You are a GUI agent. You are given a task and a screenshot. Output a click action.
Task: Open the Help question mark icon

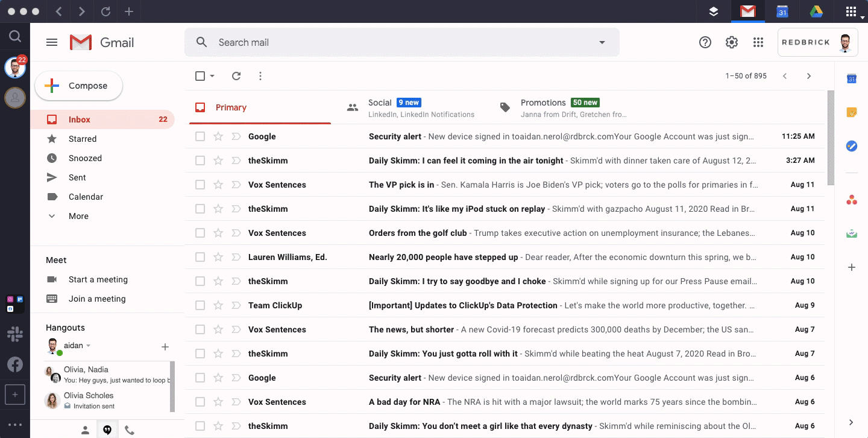click(705, 42)
